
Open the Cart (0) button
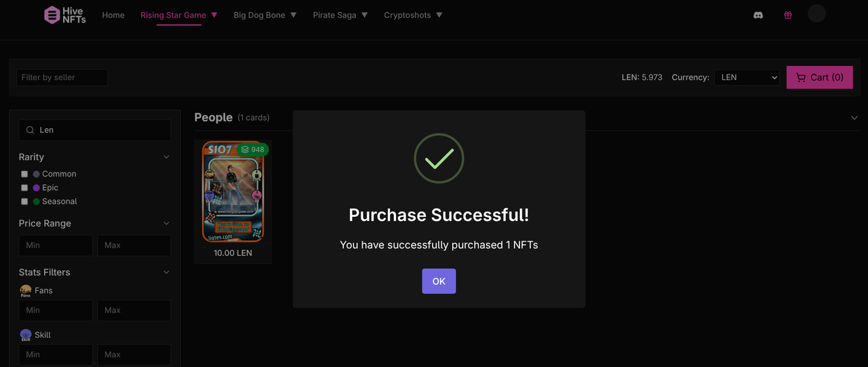click(819, 77)
